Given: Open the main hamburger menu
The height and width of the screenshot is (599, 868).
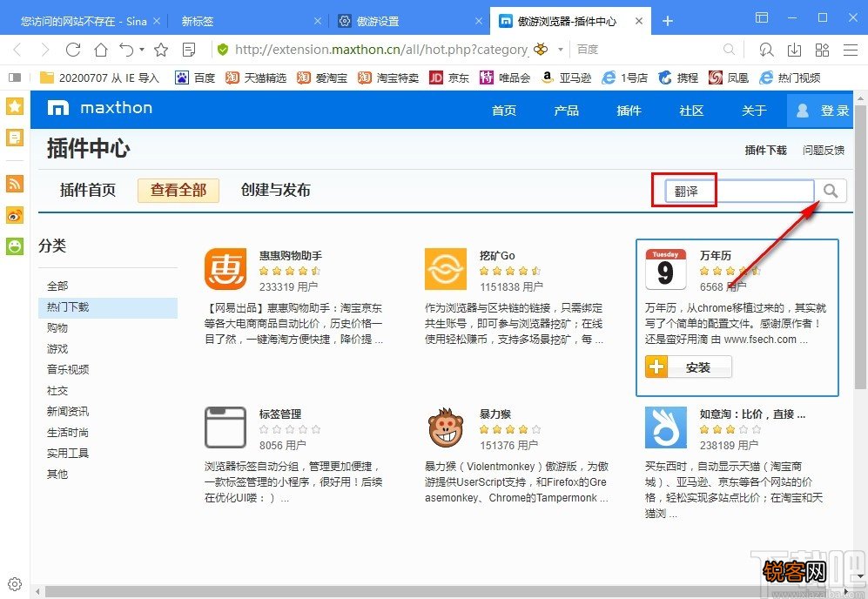Looking at the screenshot, I should [851, 50].
